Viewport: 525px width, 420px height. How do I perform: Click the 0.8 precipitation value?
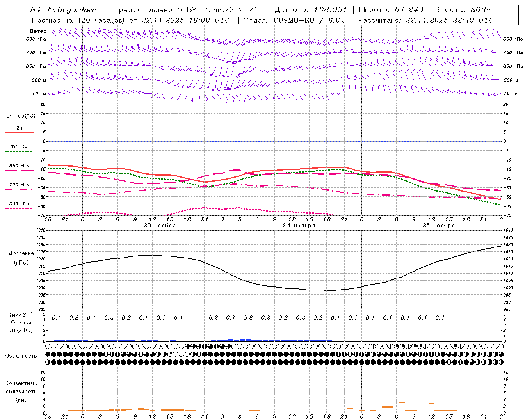(x=248, y=318)
